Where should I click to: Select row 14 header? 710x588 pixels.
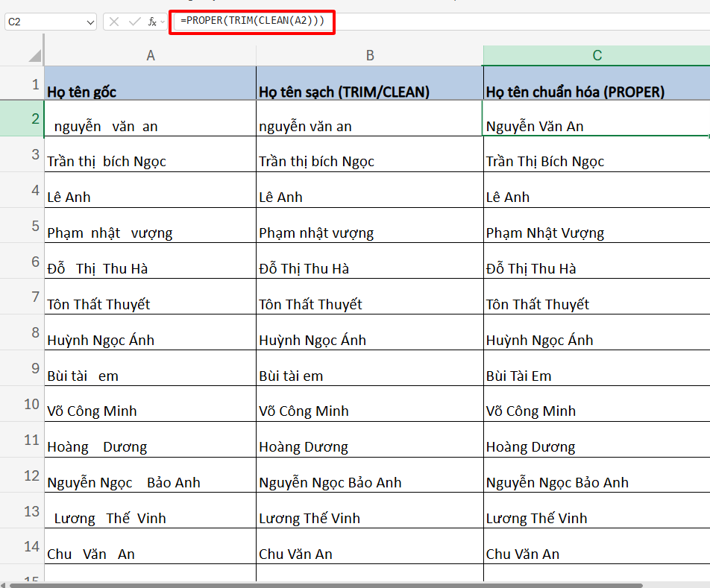click(22, 546)
